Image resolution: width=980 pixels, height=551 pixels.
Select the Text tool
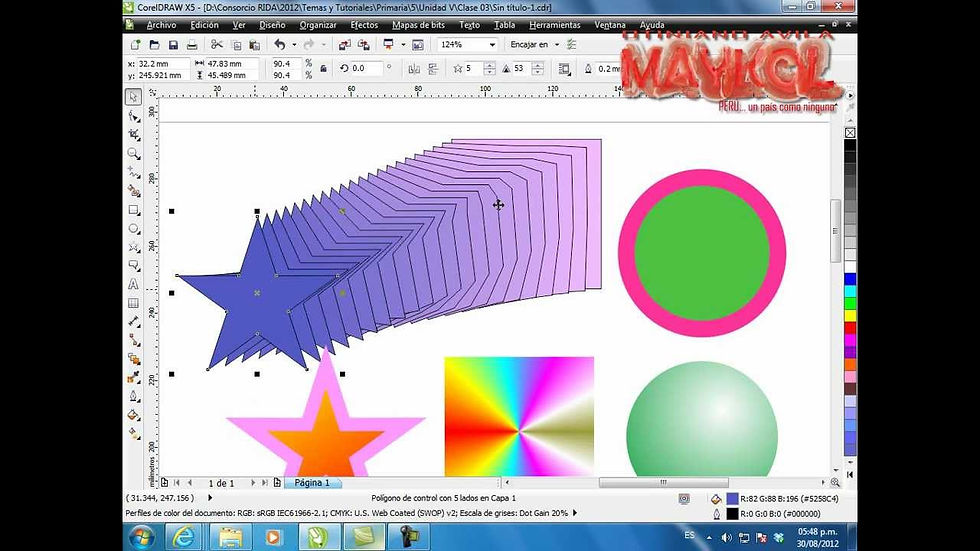pyautogui.click(x=133, y=284)
